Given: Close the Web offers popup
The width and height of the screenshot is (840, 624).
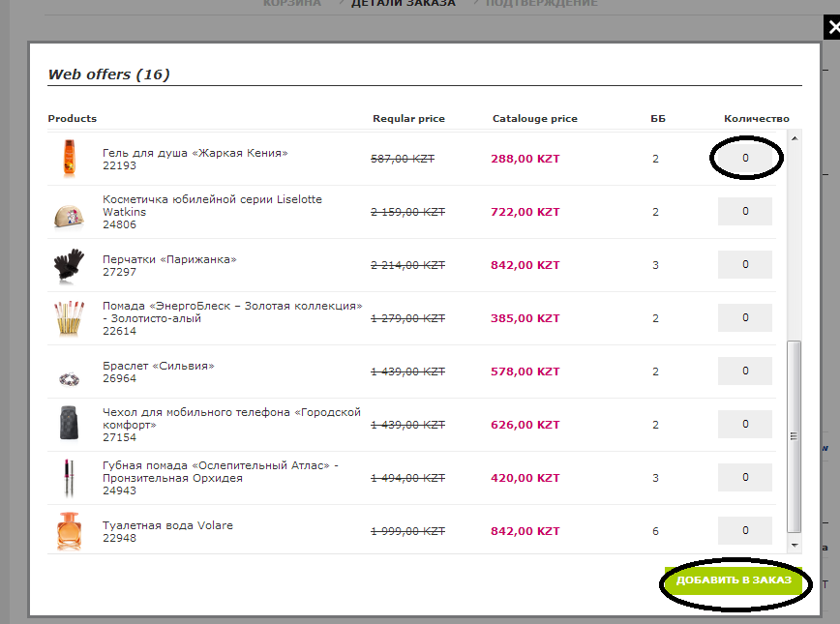Looking at the screenshot, I should [x=832, y=27].
